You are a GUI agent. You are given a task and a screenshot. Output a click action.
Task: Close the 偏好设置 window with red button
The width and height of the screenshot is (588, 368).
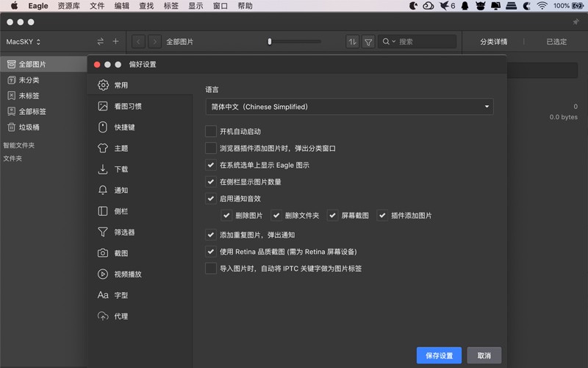point(97,65)
